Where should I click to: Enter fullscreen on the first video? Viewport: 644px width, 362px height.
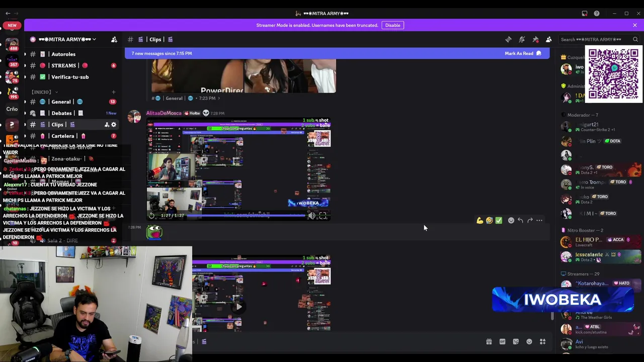pyautogui.click(x=323, y=216)
